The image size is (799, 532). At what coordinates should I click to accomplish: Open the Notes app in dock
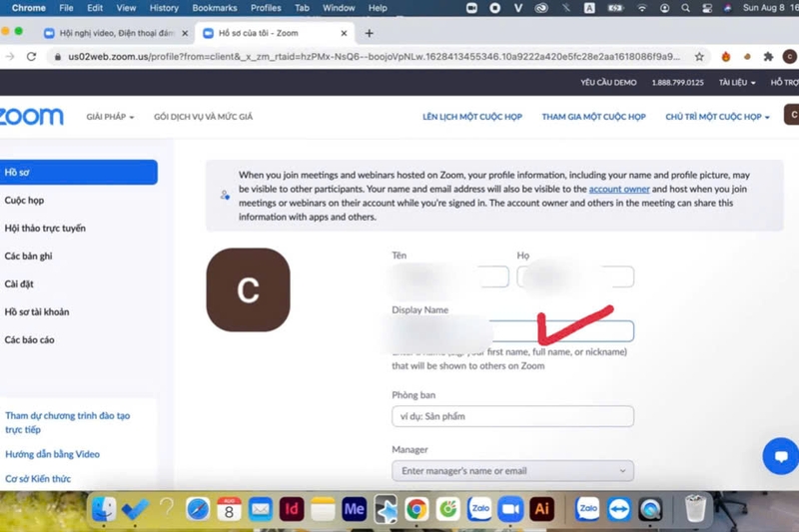pos(323,509)
